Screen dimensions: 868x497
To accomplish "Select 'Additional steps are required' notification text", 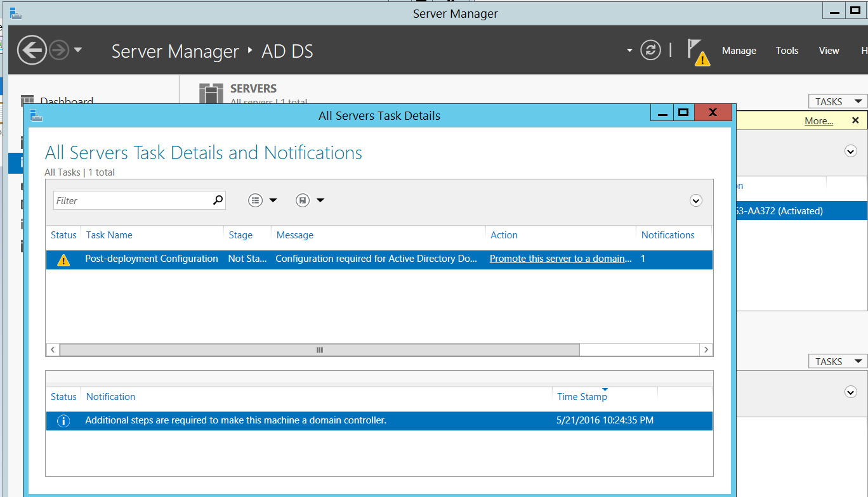I will pyautogui.click(x=235, y=420).
